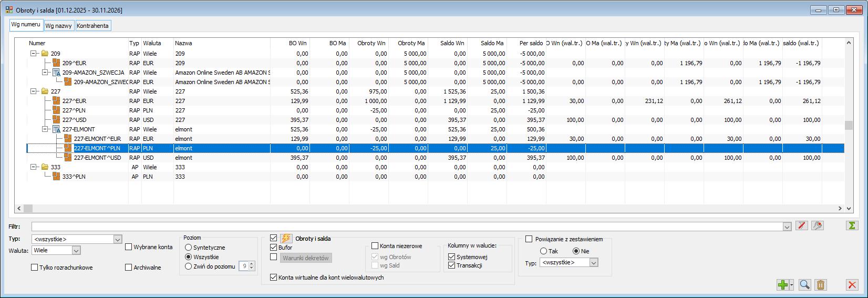Click into the Filtr input field
Image resolution: width=868 pixels, height=298 pixels.
click(407, 227)
